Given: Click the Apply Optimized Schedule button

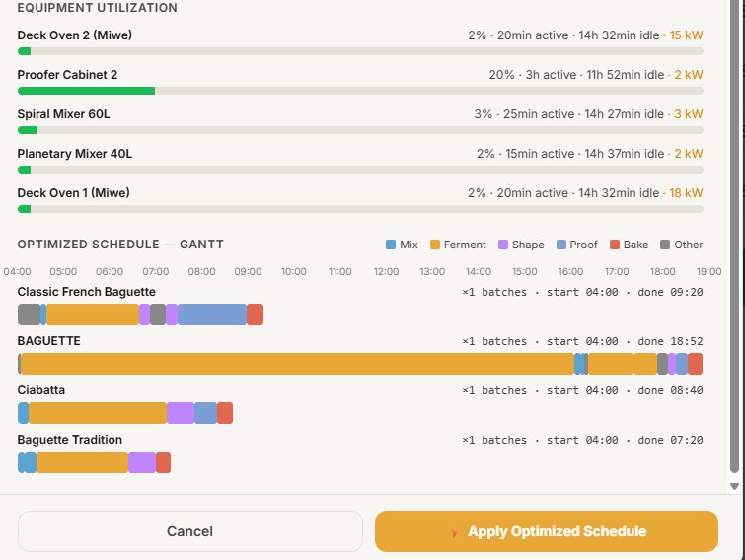Looking at the screenshot, I should pos(547,531).
